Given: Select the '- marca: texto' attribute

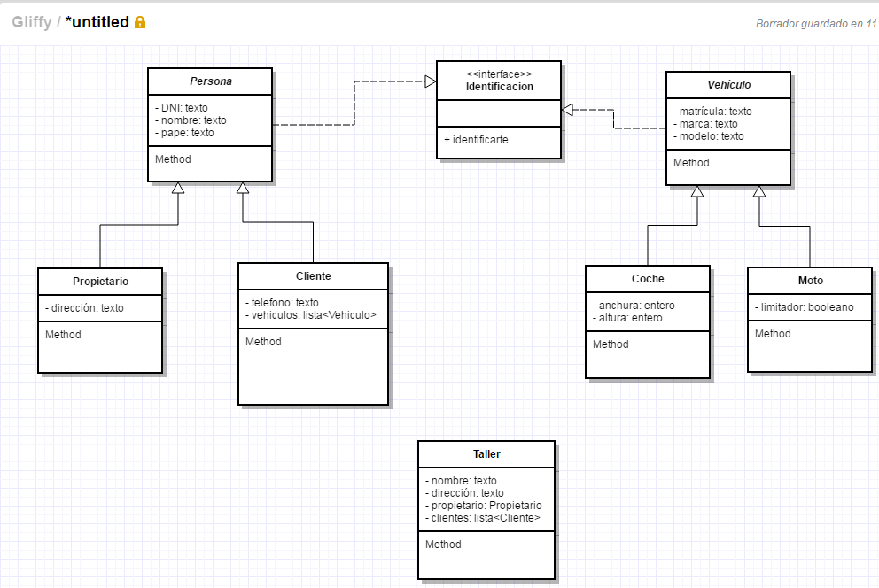Looking at the screenshot, I should (705, 124).
